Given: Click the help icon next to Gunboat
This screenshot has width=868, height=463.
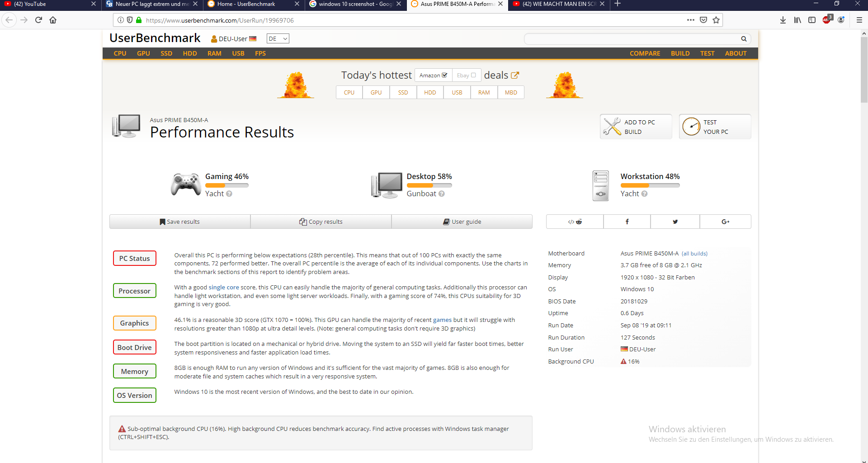Looking at the screenshot, I should coord(442,194).
